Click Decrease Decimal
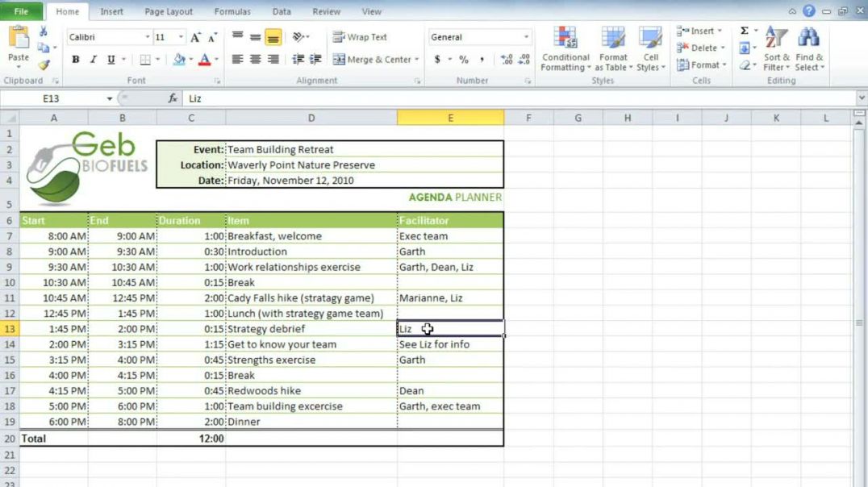Screen dimensions: 868x487 pyautogui.click(x=524, y=59)
